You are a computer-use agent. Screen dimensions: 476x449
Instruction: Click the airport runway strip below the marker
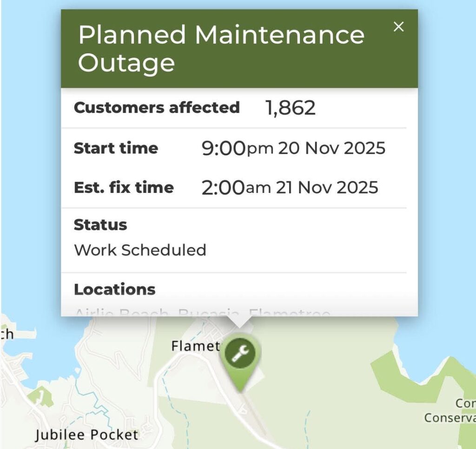click(x=252, y=416)
